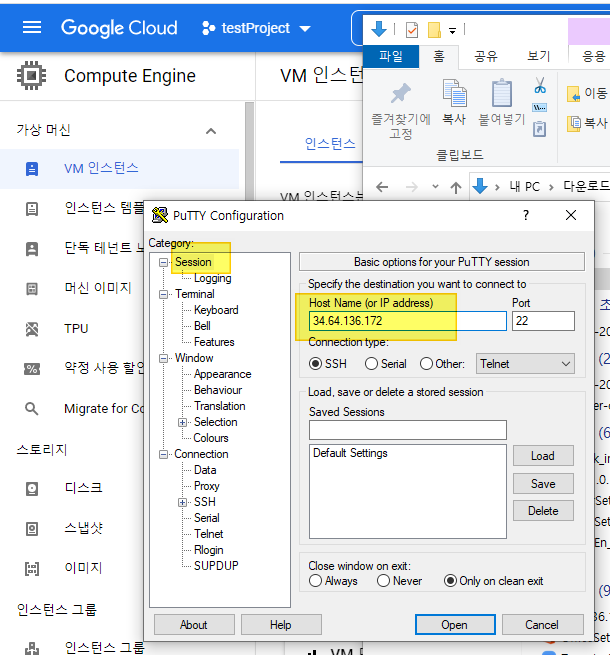
Task: Click the Open button in PuTTY
Action: [455, 625]
